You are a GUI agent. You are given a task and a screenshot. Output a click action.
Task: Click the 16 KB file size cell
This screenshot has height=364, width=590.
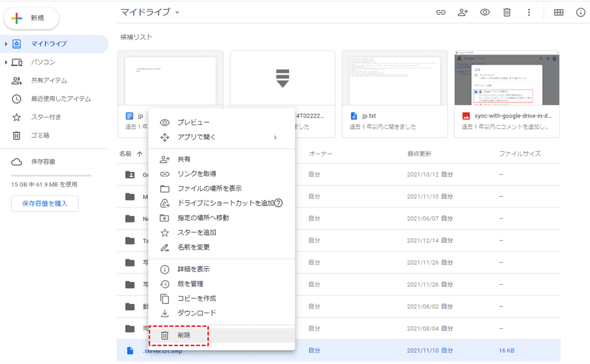pyautogui.click(x=506, y=350)
